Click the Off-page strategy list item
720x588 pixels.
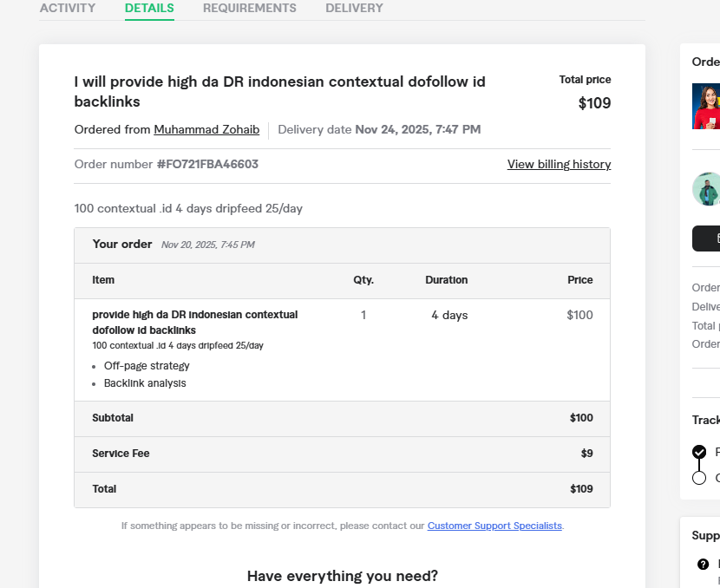click(147, 366)
